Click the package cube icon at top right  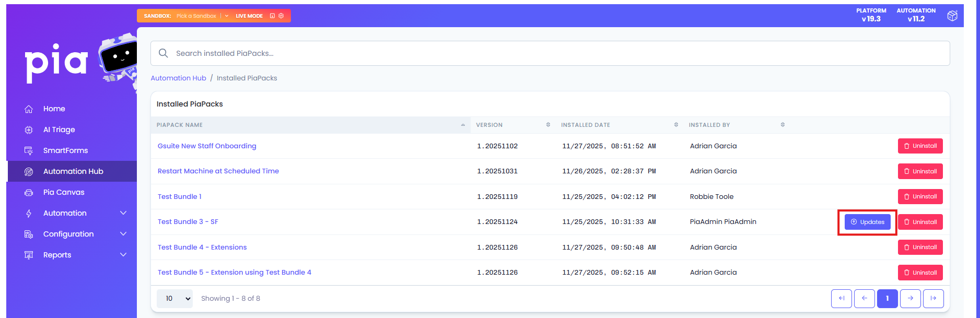(952, 16)
